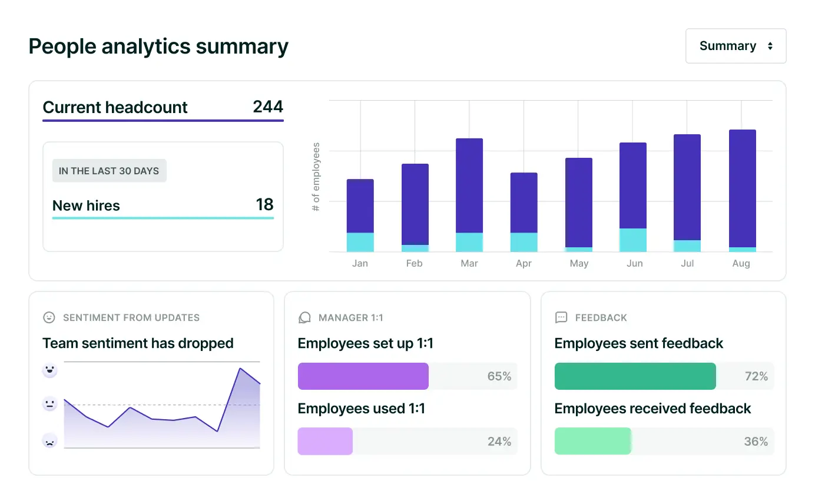The height and width of the screenshot is (504, 815).
Task: Click the peak of the sentiment line chart
Action: [240, 369]
